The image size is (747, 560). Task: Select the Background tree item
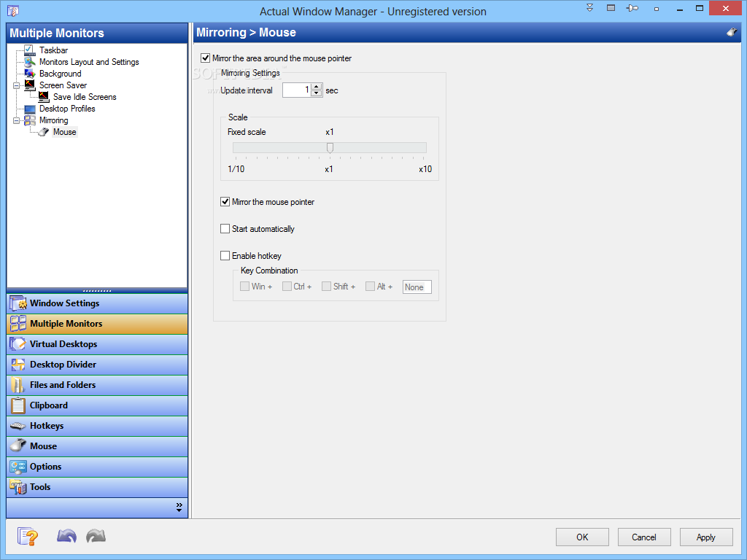pos(60,74)
